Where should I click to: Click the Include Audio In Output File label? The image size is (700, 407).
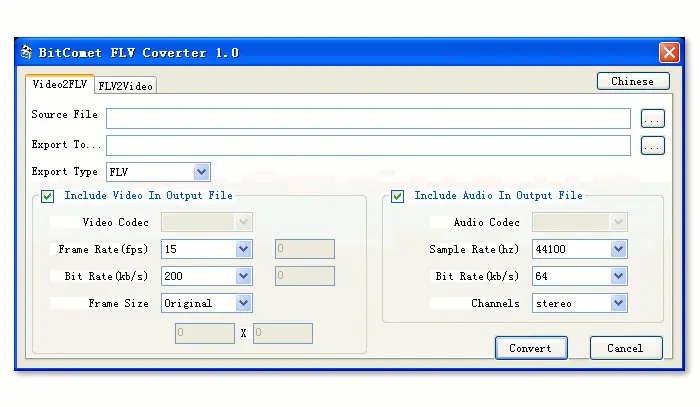tap(499, 195)
